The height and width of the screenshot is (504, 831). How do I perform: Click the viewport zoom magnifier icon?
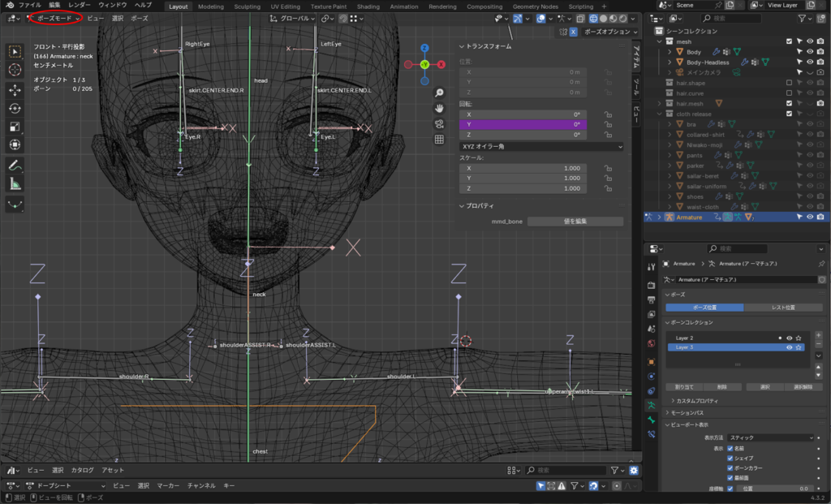(x=439, y=93)
